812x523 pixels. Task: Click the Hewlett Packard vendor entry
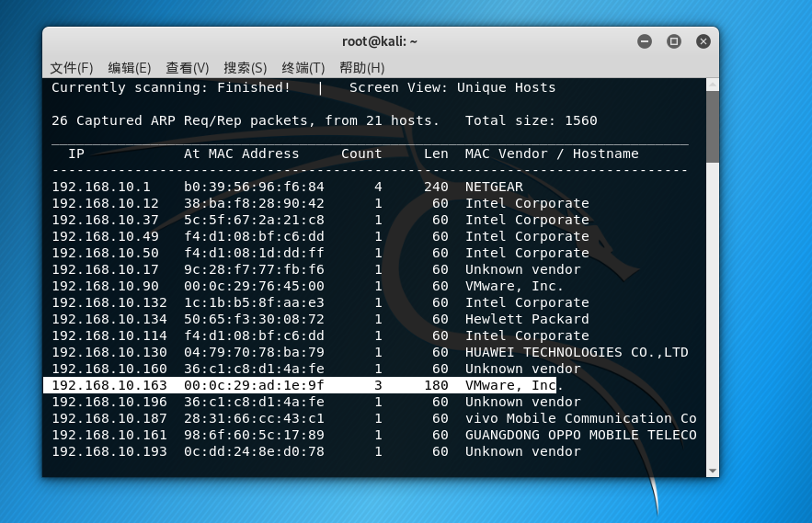tap(527, 320)
